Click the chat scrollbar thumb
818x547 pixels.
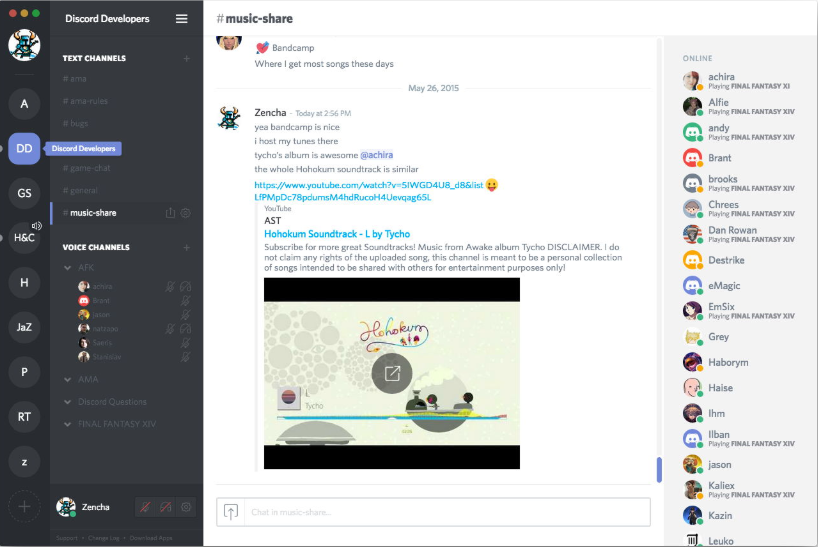tap(659, 470)
